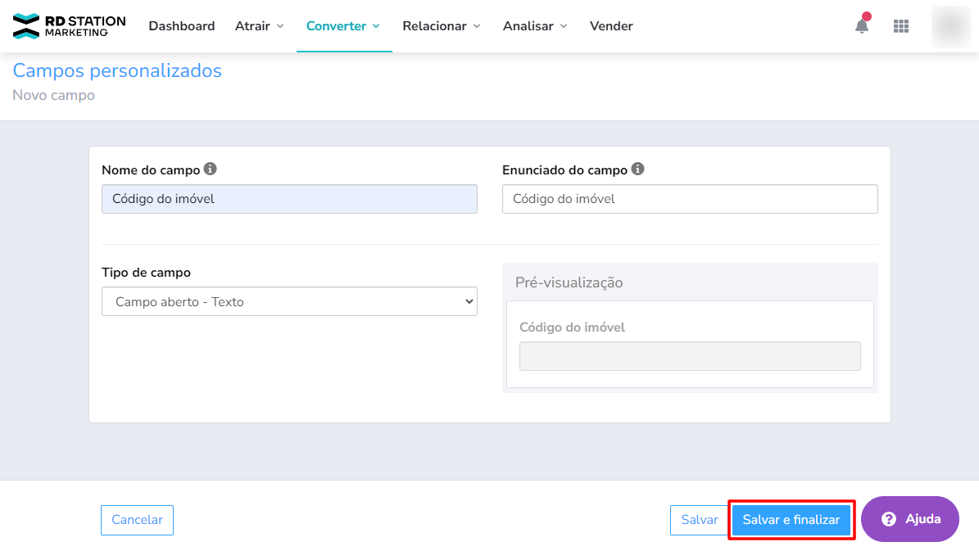
Task: Focus the Enunciado do campo input
Action: click(689, 199)
